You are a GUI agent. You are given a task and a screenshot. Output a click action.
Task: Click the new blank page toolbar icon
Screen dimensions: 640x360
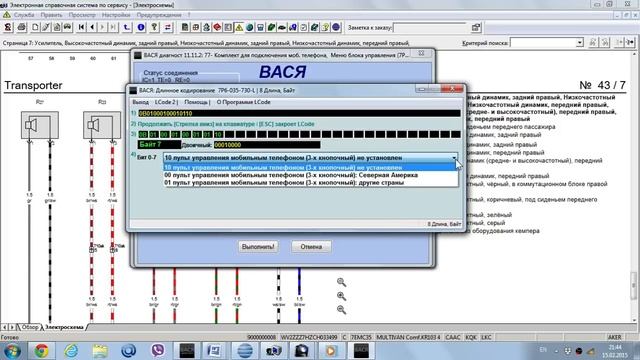pos(35,27)
